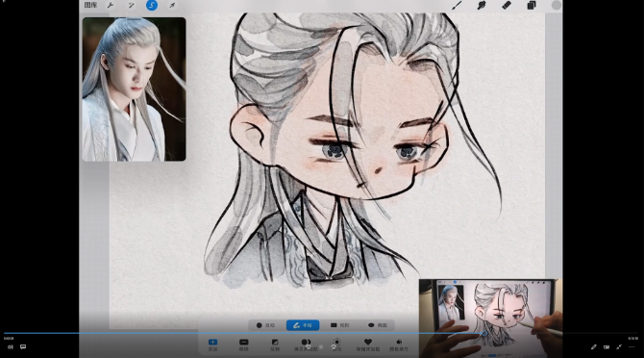Click the Copy & Paste selection button

tap(306, 345)
